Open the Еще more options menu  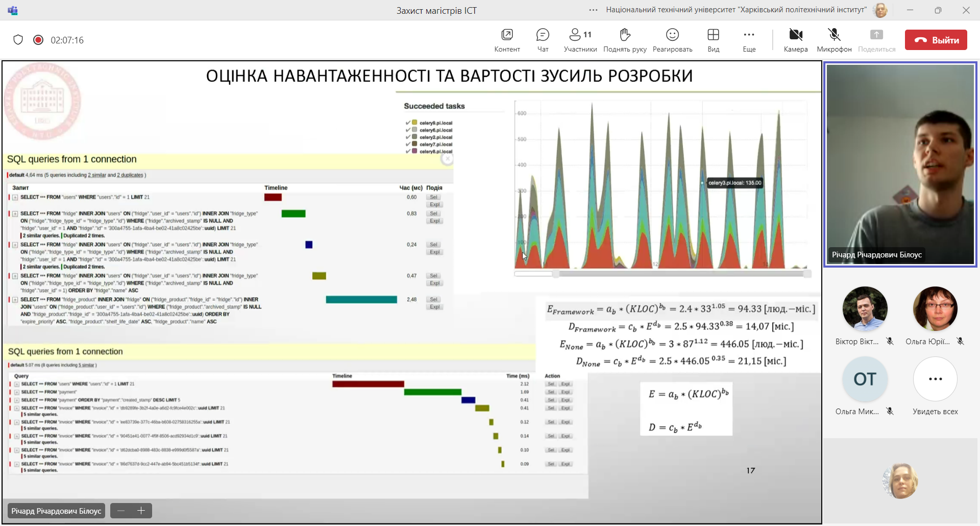pos(749,40)
